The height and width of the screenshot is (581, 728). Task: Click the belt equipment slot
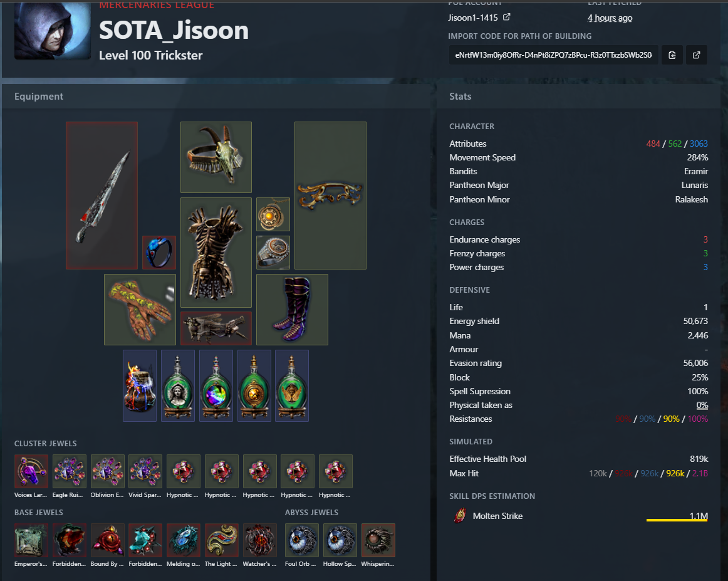click(216, 328)
